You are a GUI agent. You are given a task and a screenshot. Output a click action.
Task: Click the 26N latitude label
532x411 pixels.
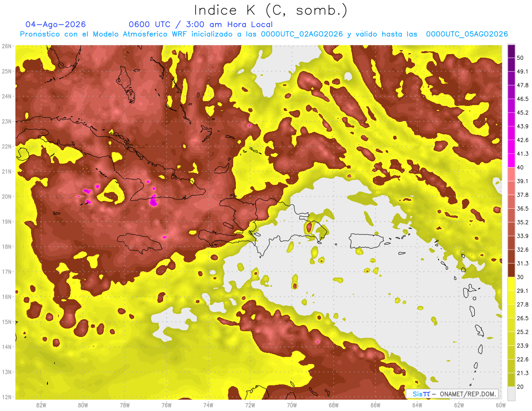(7, 46)
